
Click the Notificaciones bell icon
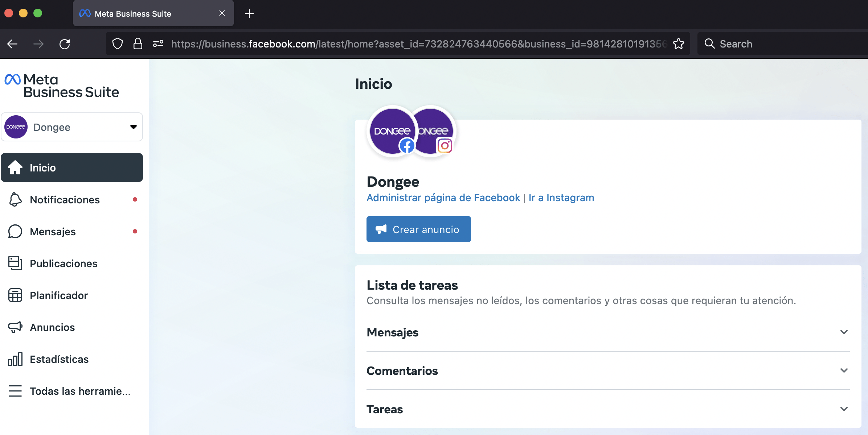click(15, 199)
